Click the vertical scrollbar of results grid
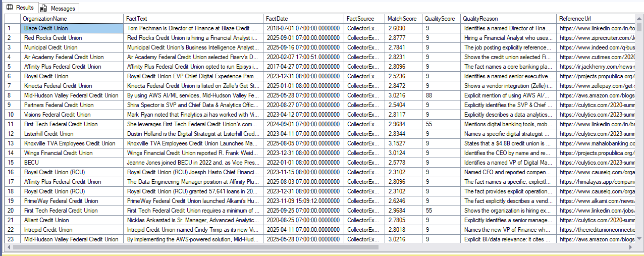Viewport: 644px width, 256px height. tap(639, 129)
